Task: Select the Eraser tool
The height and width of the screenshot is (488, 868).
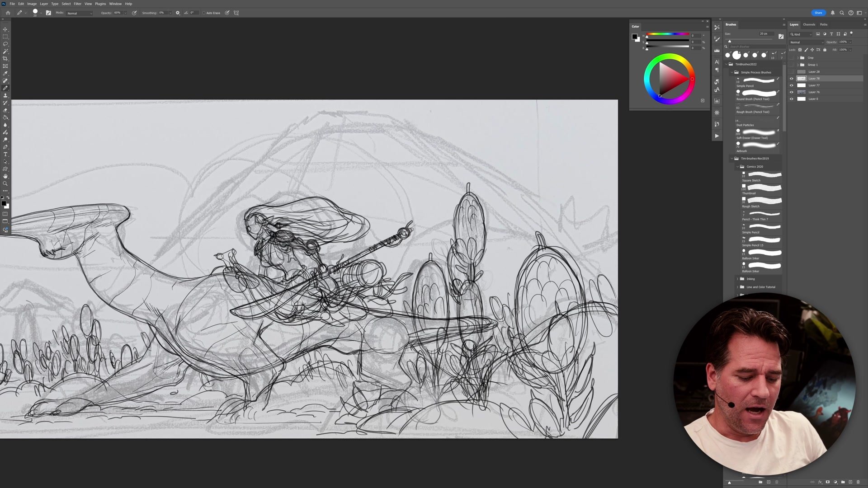Action: (x=5, y=110)
